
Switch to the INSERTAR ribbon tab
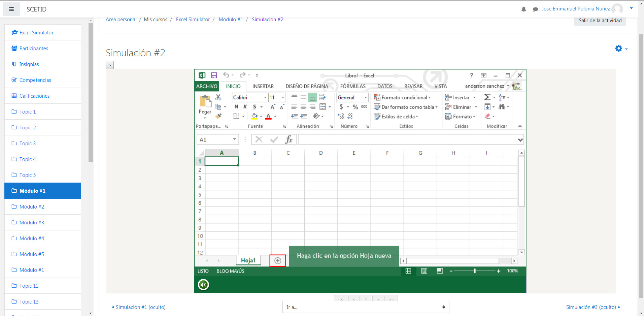pyautogui.click(x=263, y=86)
